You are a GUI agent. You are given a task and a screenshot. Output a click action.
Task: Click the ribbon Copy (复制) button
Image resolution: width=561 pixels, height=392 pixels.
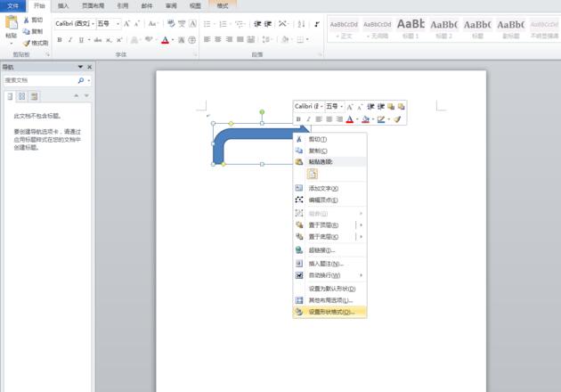click(x=33, y=31)
